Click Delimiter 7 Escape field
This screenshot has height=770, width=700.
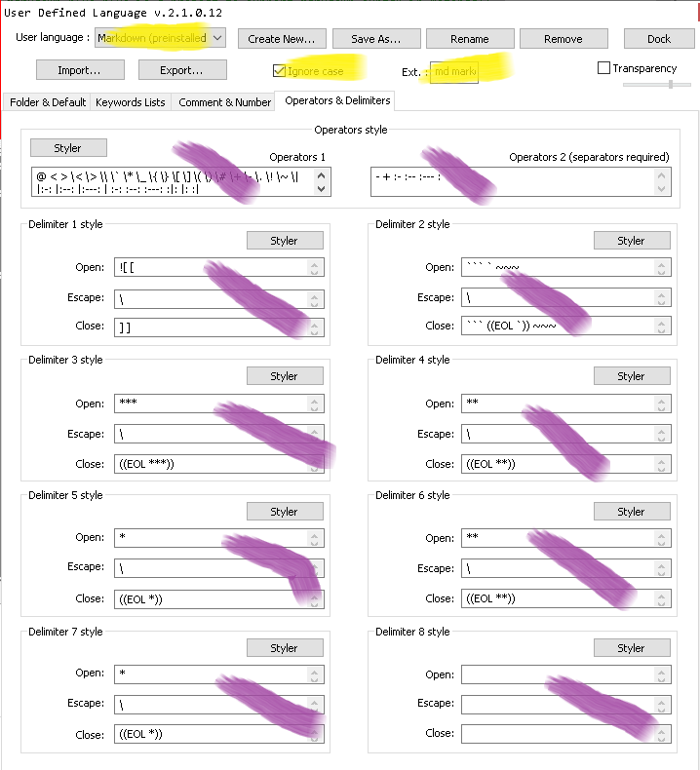pos(219,704)
